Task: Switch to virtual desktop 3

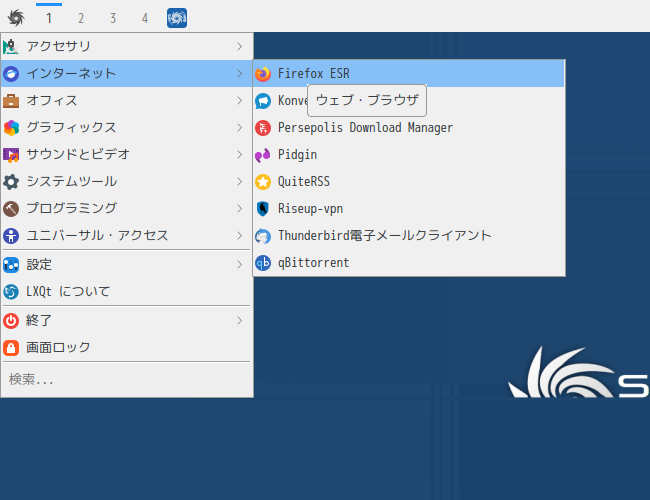Action: 113,18
